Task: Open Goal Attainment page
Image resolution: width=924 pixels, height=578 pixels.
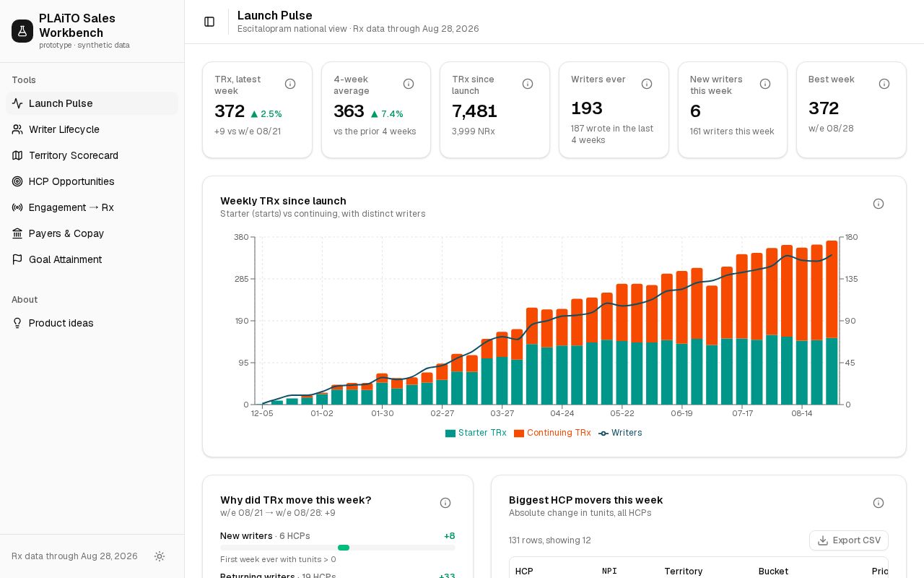Action: [x=92, y=259]
